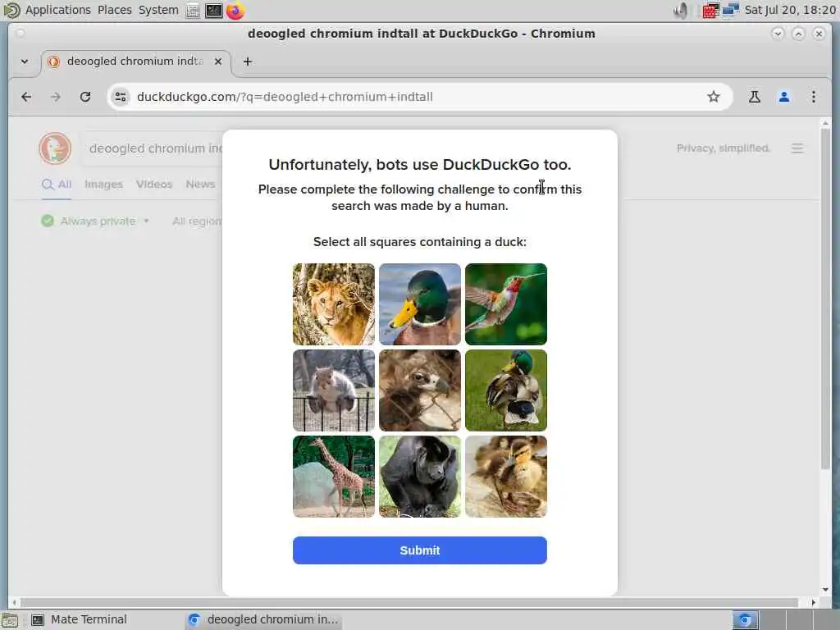Image resolution: width=840 pixels, height=630 pixels.
Task: Expand the tab search dropdown arrow
Action: [24, 62]
